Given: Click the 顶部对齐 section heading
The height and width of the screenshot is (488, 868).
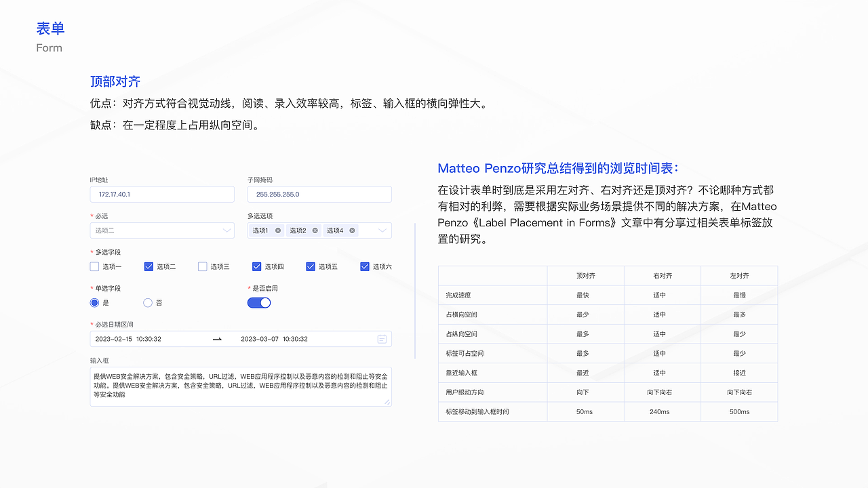Looking at the screenshot, I should tap(115, 81).
